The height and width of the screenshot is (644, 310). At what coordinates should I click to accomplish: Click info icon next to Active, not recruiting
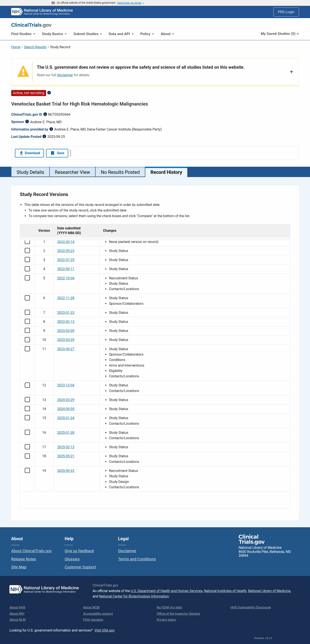(x=49, y=93)
